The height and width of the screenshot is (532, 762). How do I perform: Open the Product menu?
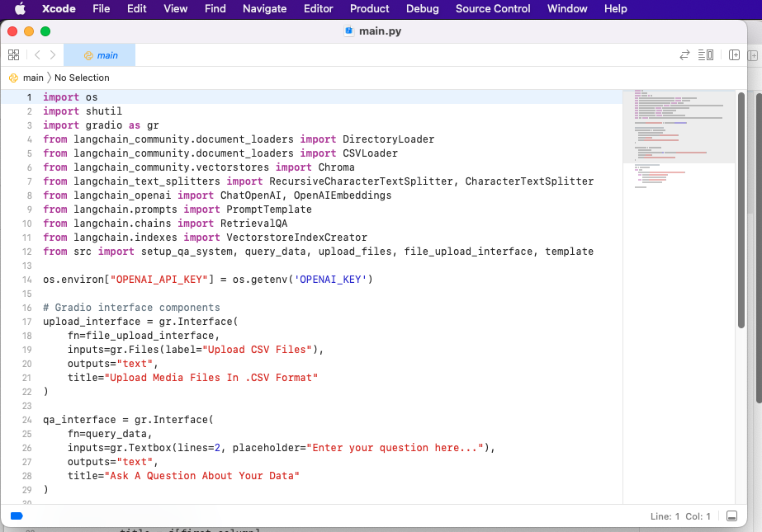[x=369, y=9]
